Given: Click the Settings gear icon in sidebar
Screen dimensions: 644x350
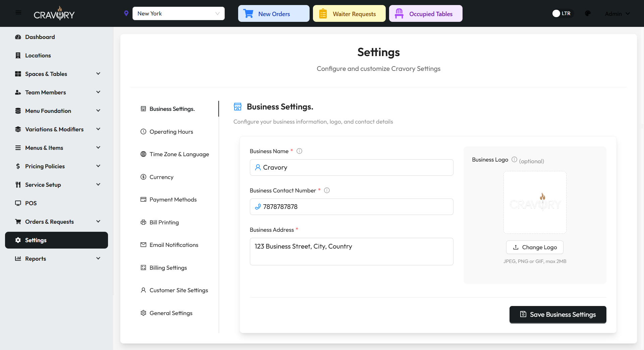Looking at the screenshot, I should 18,240.
